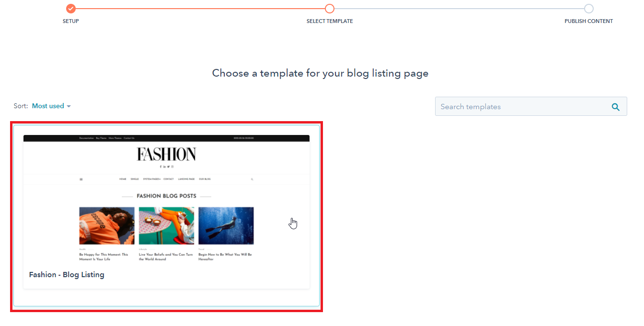Screen dimensions: 644x326
Task: Click the hamburger menu icon in template preview
Action: click(81, 180)
